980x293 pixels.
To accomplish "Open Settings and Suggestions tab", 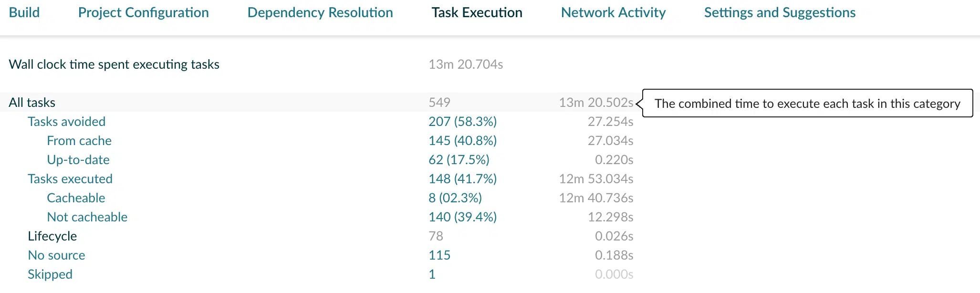I will (x=780, y=12).
